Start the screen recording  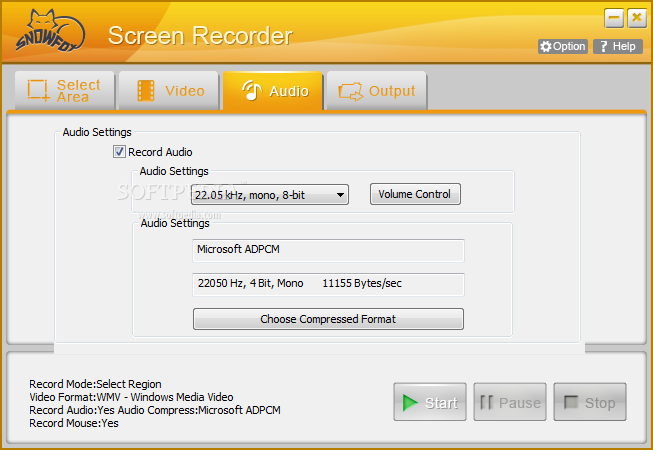click(430, 402)
